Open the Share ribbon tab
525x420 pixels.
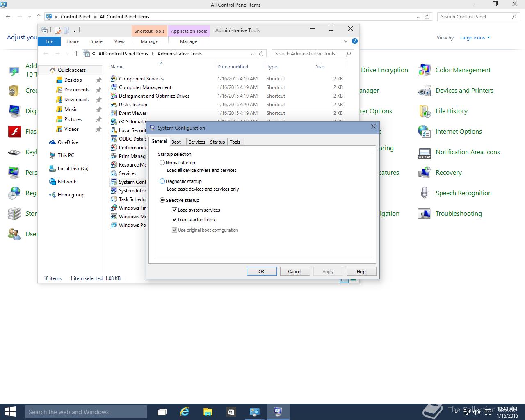click(97, 41)
